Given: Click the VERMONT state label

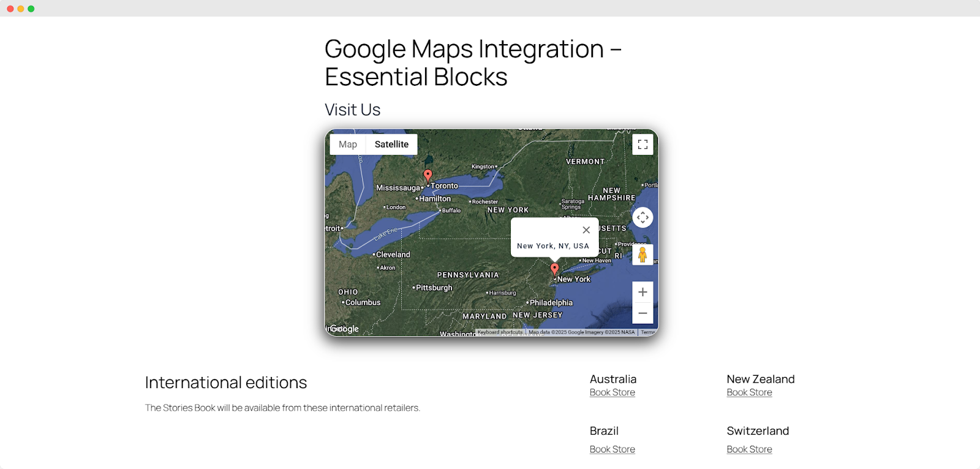Looking at the screenshot, I should [x=585, y=162].
